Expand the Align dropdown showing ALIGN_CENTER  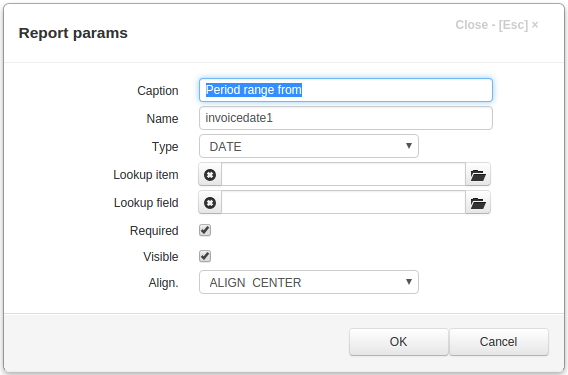309,282
